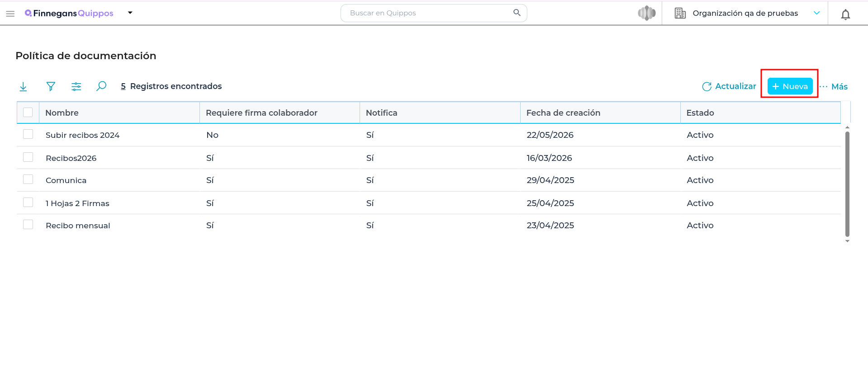Click the Nueva button

pyautogui.click(x=790, y=86)
